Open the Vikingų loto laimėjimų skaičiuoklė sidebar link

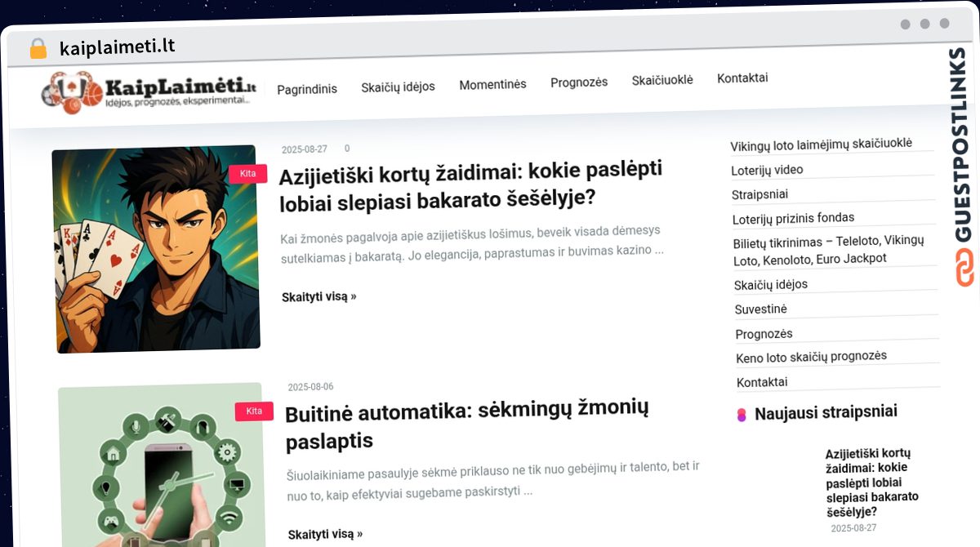[x=821, y=144]
